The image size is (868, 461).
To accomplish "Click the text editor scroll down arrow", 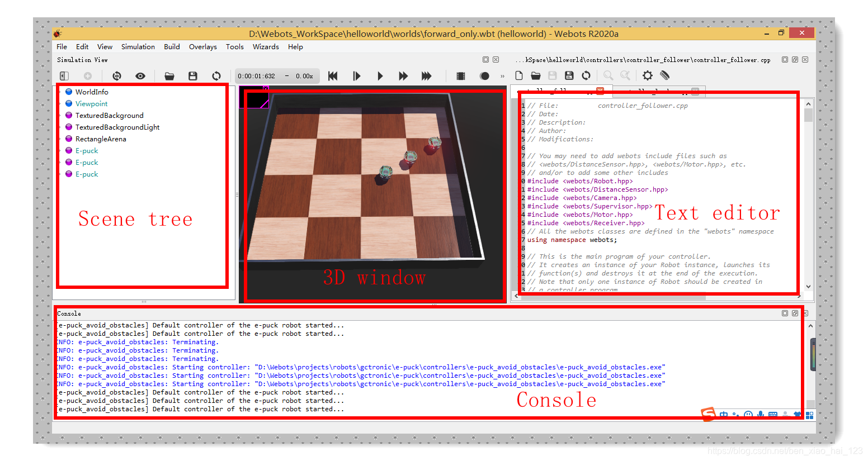I will click(x=808, y=287).
